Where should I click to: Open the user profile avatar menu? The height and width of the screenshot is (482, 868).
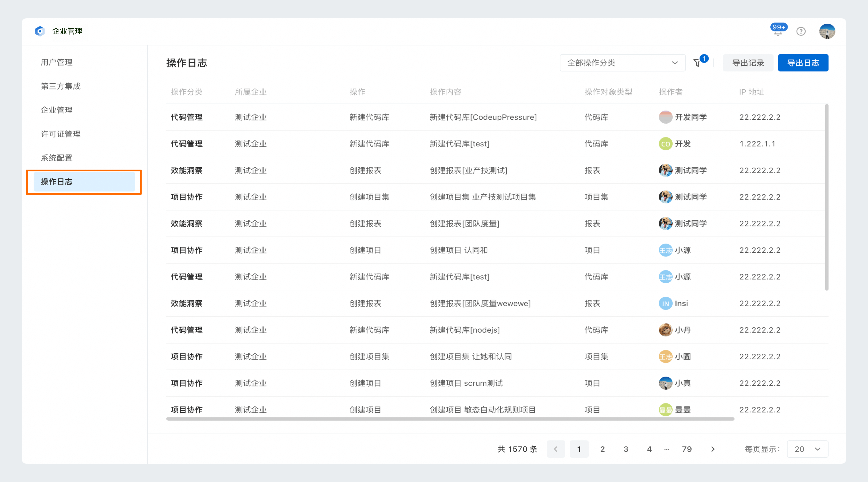(x=827, y=31)
